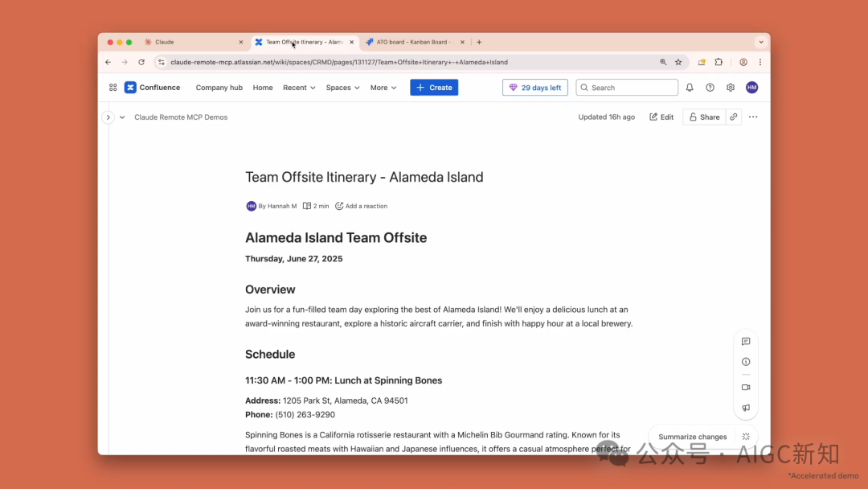Edit the page
The image size is (868, 489).
(661, 117)
